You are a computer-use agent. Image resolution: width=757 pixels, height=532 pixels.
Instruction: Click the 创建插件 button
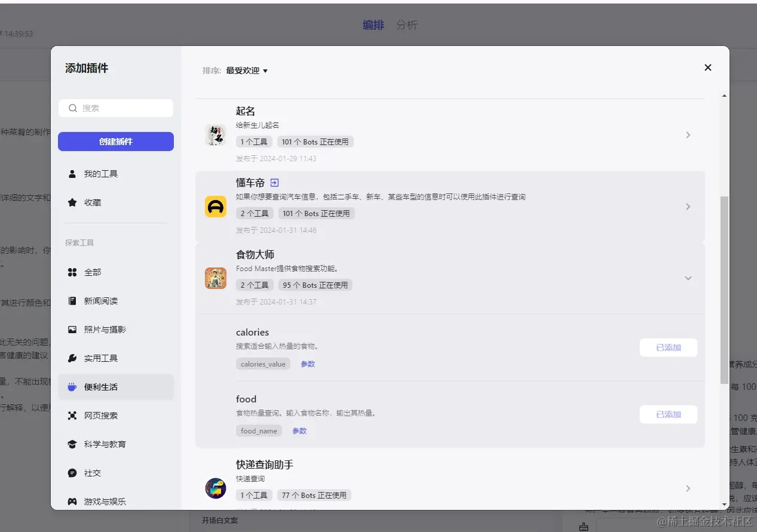[116, 142]
